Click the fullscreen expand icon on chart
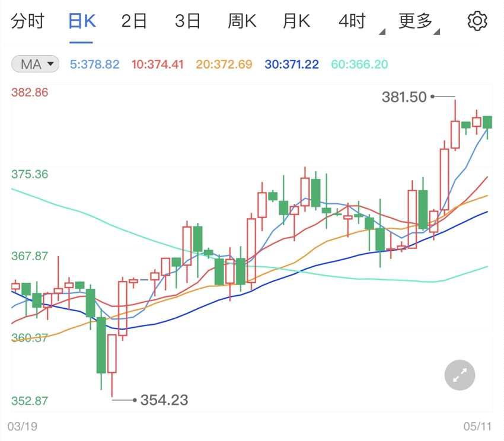The width and height of the screenshot is (504, 441). click(x=460, y=375)
